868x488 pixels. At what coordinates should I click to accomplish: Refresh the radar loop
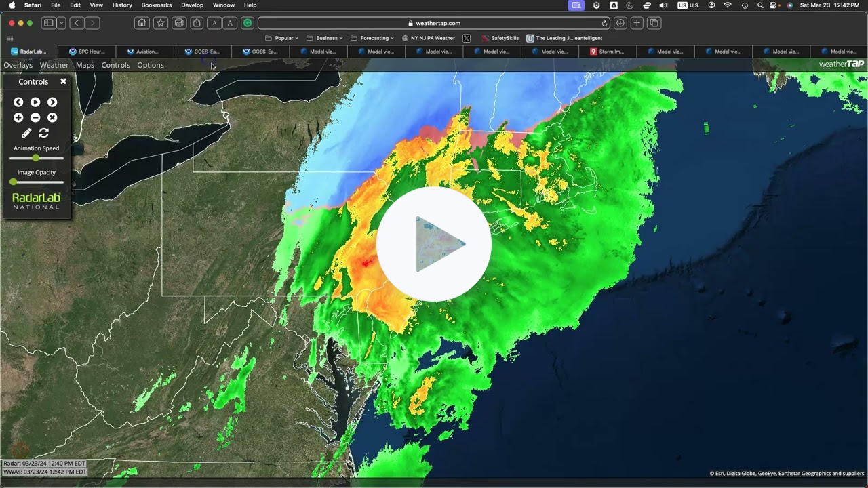point(44,133)
